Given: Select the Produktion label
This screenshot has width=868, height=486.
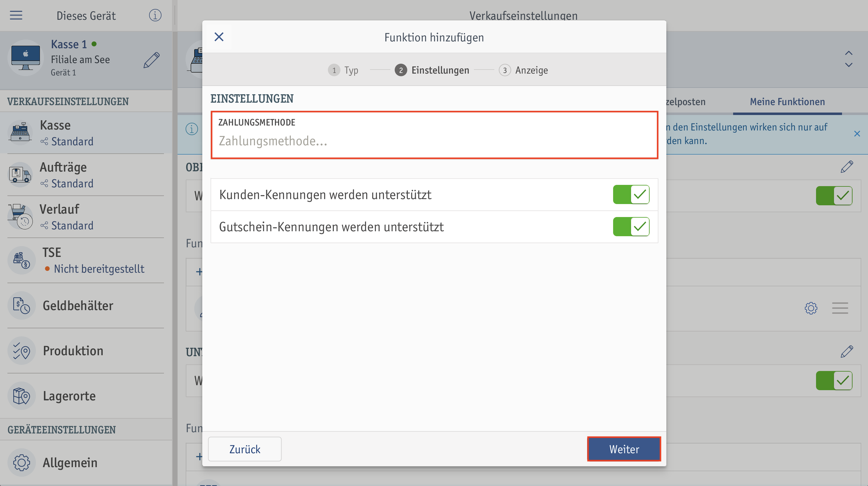Looking at the screenshot, I should pos(73,351).
